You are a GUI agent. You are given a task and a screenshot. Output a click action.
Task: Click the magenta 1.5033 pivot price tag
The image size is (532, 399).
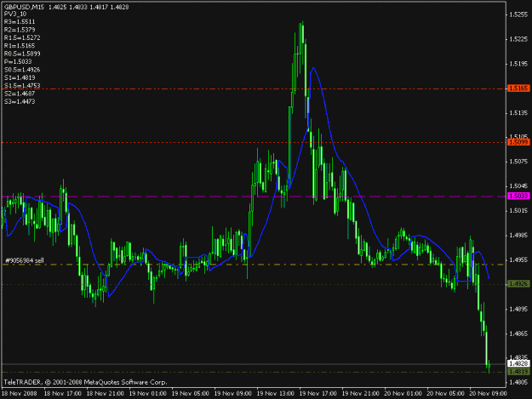click(518, 196)
